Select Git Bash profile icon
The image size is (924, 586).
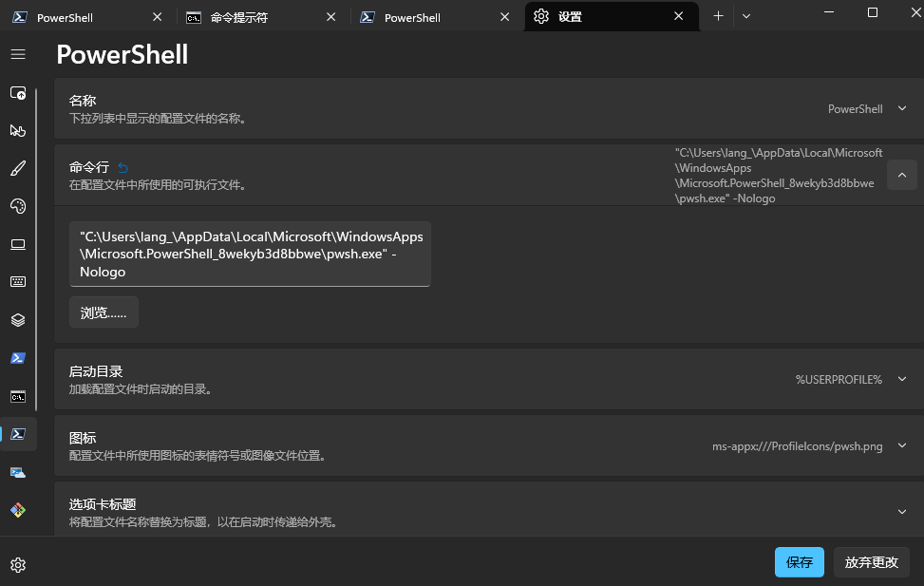18,510
